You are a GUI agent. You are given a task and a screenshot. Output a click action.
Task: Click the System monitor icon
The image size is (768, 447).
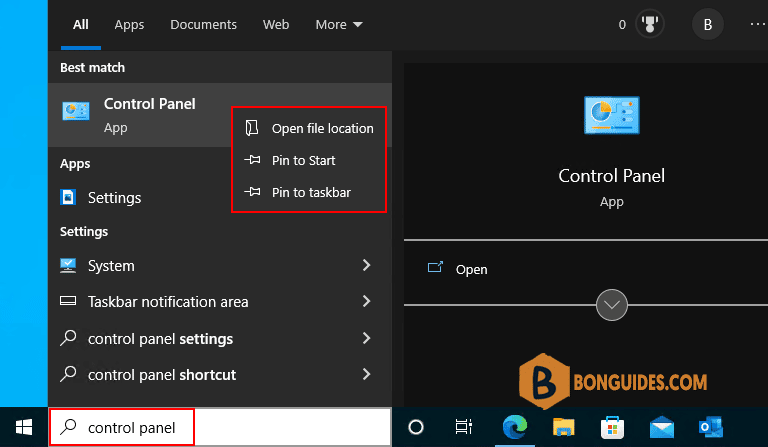point(68,265)
